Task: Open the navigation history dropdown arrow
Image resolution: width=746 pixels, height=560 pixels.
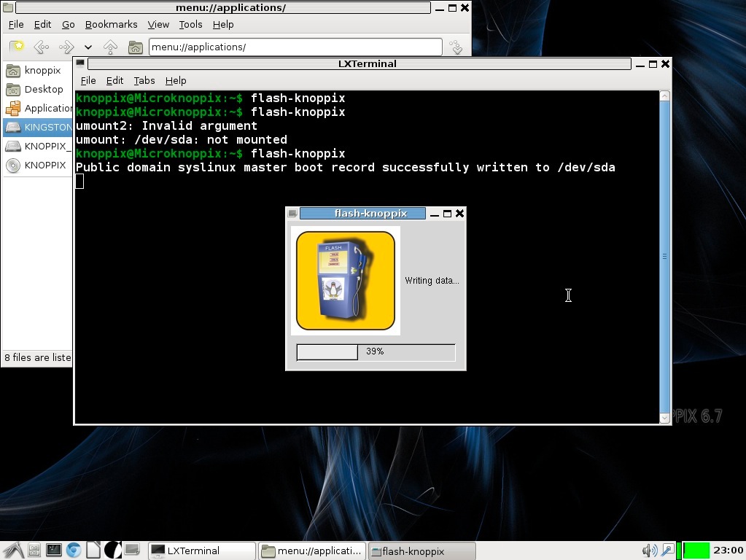Action: tap(88, 47)
